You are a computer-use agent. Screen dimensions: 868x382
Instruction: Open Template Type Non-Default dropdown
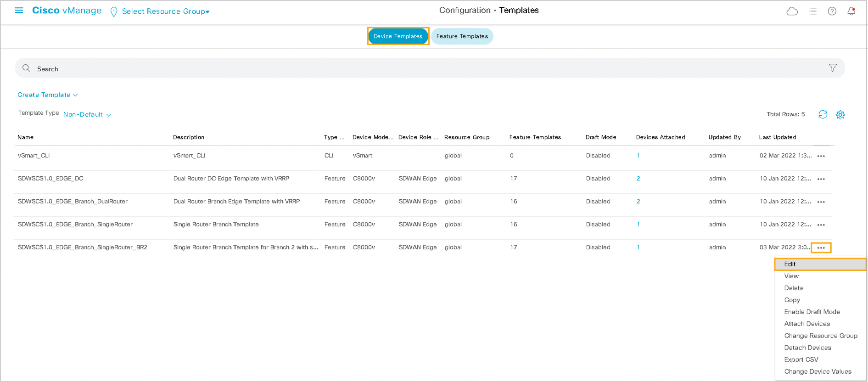[87, 114]
